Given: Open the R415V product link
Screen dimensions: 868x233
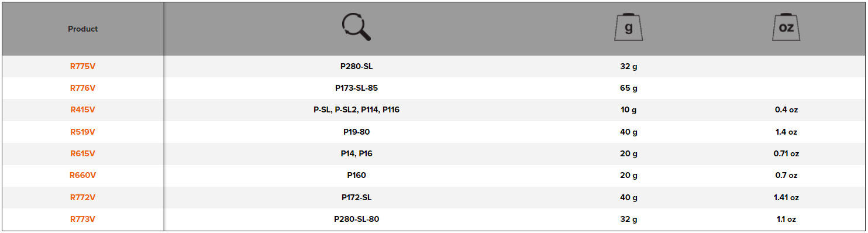Looking at the screenshot, I should (82, 109).
